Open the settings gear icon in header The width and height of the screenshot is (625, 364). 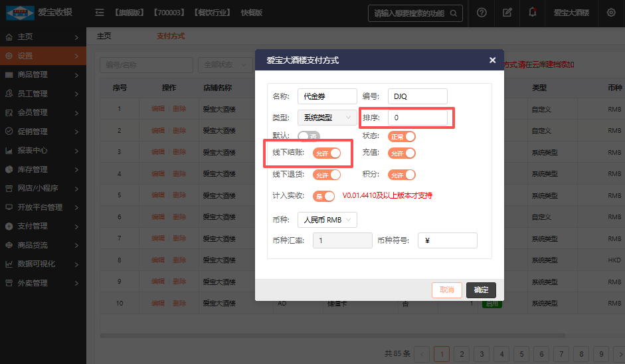[611, 13]
